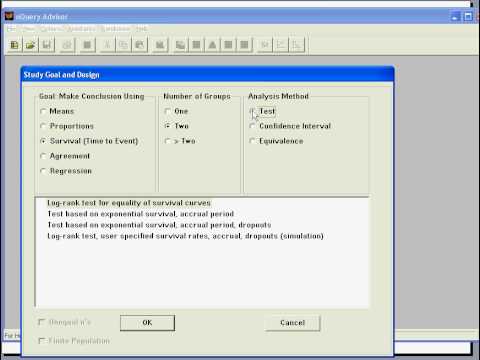
Task: Click the Open folder toolbar icon
Action: point(31,45)
